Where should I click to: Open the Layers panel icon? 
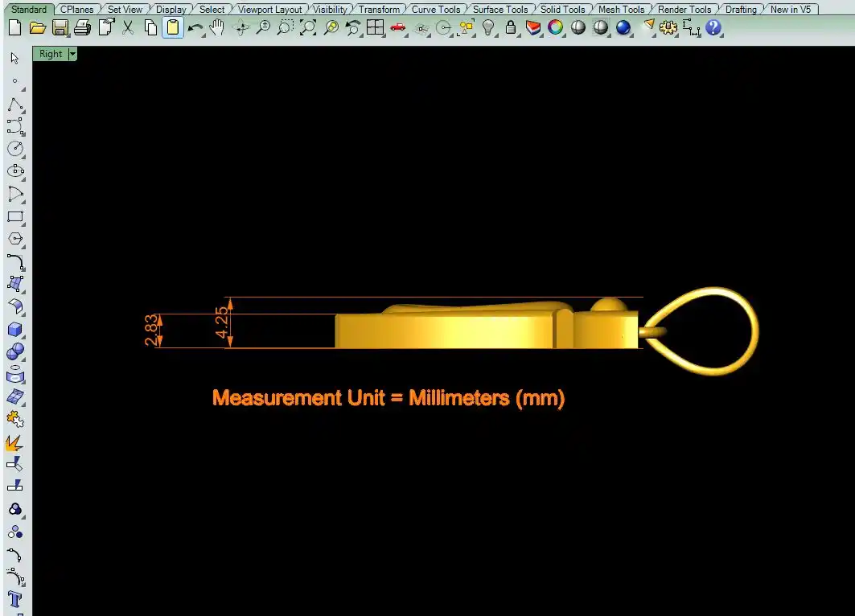coord(532,28)
